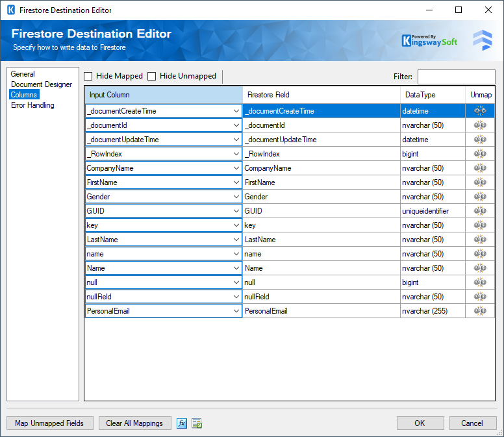Unmap the LastName field
Screen dimensions: 504x437
coord(480,240)
